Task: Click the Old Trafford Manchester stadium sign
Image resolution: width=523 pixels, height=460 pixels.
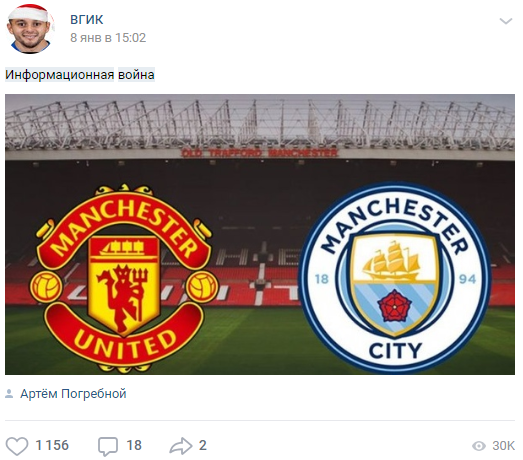Action: [259, 153]
